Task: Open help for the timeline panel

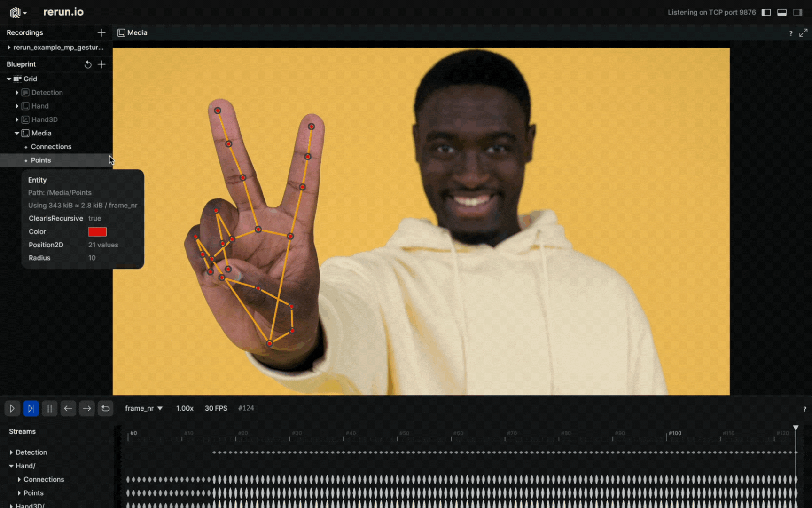Action: (804, 409)
